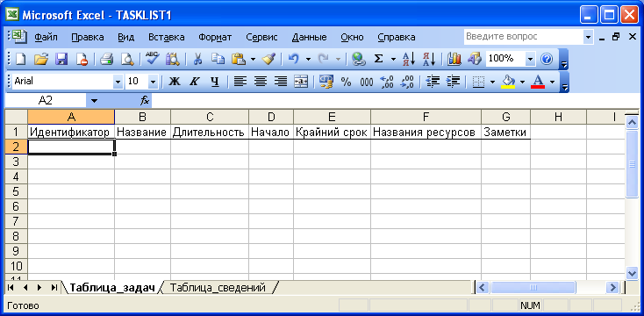Expand AutoSum functions arrow

click(x=393, y=59)
